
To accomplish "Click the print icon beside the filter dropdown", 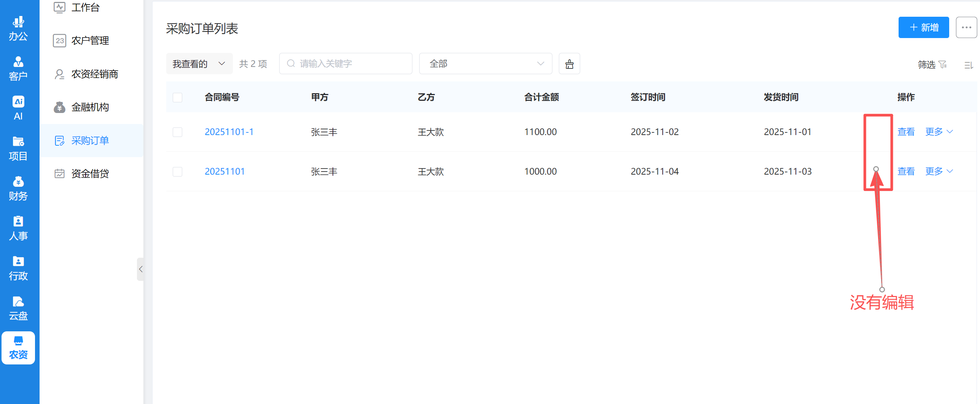I will 569,64.
